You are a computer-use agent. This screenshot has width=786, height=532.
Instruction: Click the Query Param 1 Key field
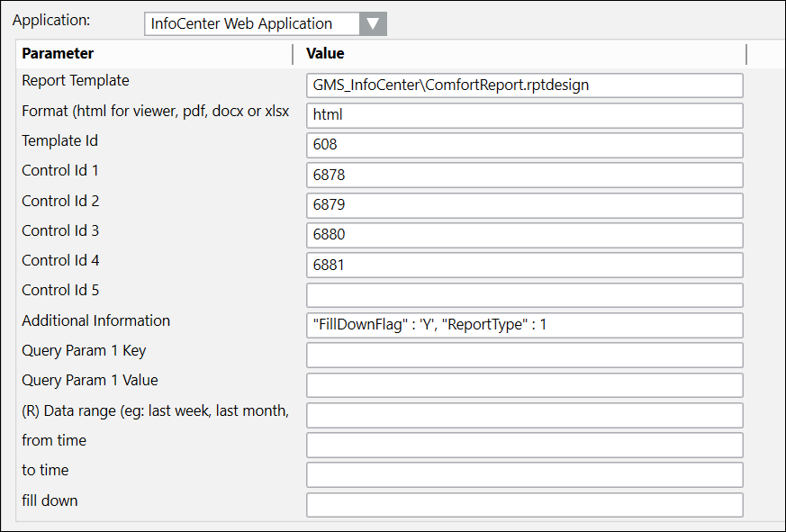click(524, 355)
